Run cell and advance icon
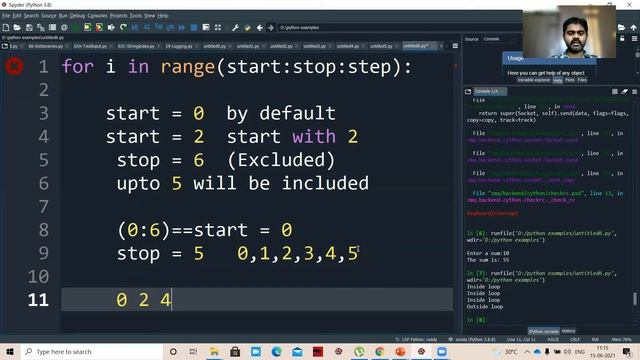Screen dimensions: 640x360 click(99, 27)
